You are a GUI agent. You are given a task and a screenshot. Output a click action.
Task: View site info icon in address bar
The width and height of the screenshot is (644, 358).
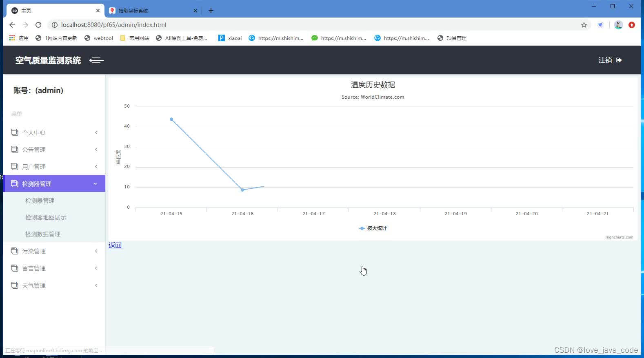pyautogui.click(x=54, y=25)
